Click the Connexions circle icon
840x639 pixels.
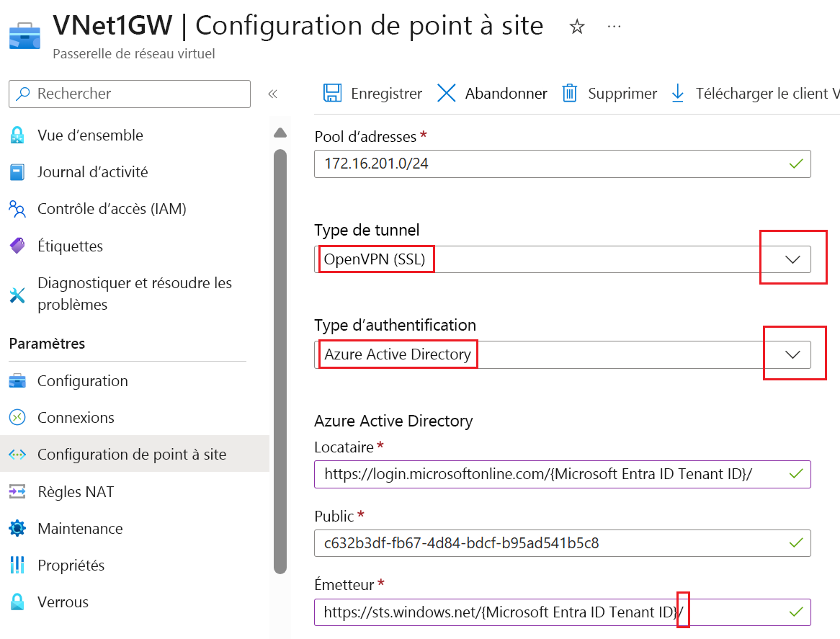point(17,417)
